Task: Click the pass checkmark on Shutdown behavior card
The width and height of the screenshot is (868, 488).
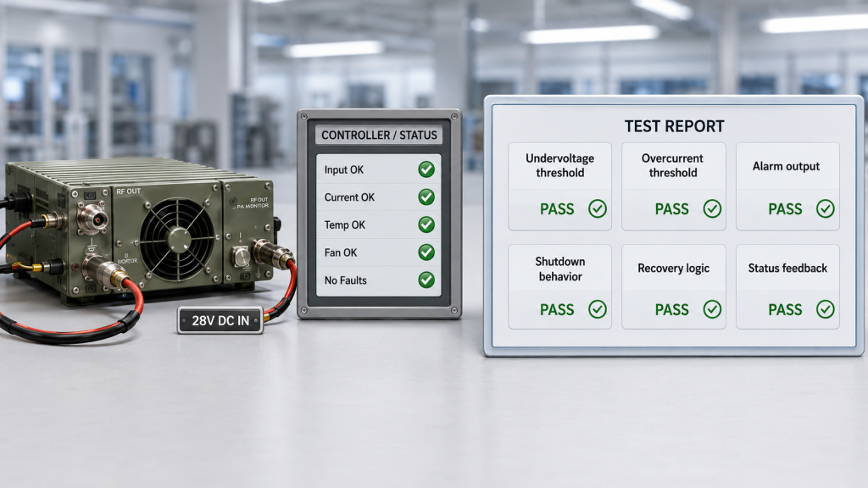Action: [598, 309]
